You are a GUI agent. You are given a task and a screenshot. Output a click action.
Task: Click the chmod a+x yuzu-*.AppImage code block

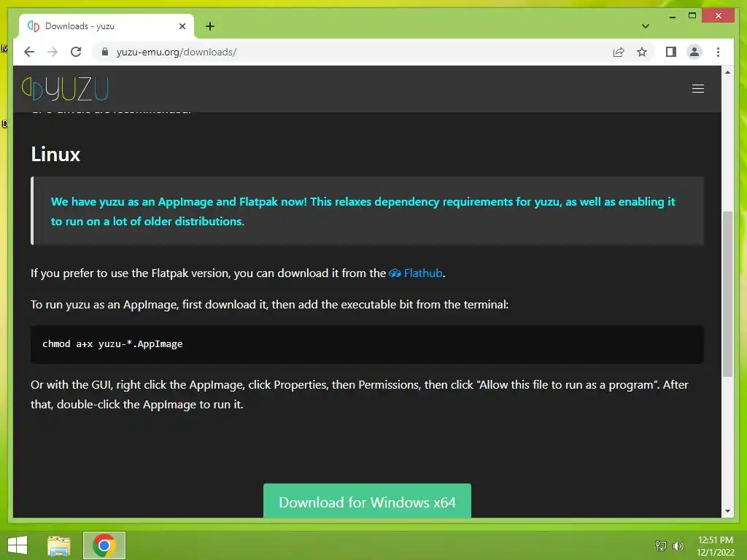coord(367,344)
